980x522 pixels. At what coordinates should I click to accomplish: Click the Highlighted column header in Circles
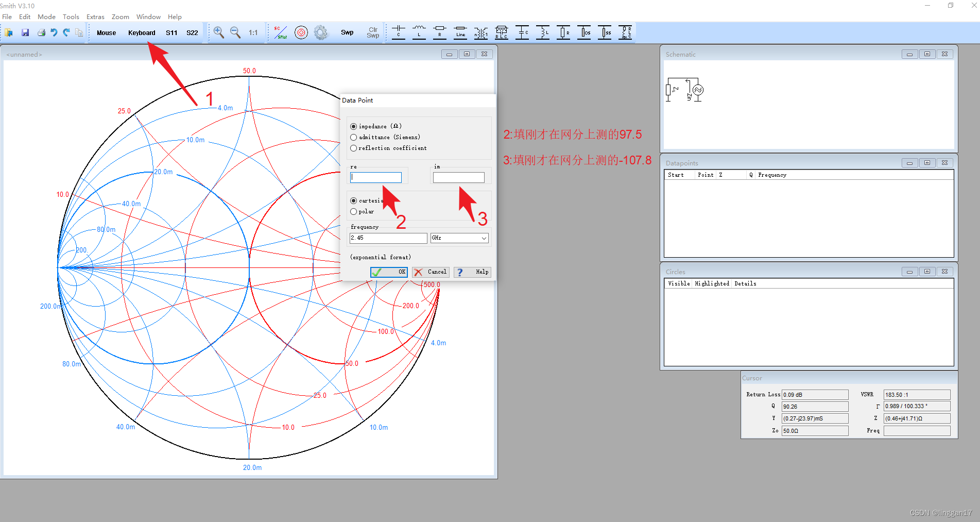pos(712,284)
